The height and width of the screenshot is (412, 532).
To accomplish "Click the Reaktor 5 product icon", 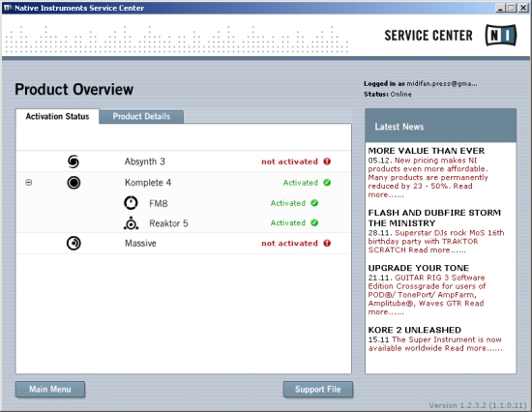I will (131, 223).
